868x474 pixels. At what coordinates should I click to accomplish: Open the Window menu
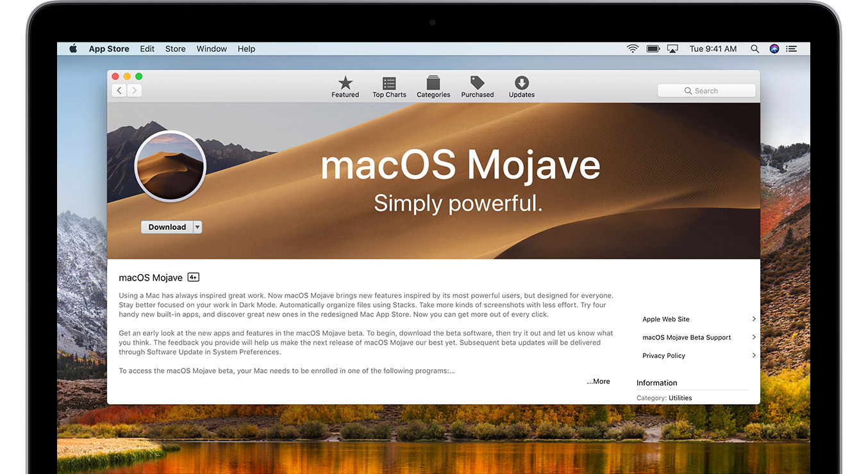point(212,49)
